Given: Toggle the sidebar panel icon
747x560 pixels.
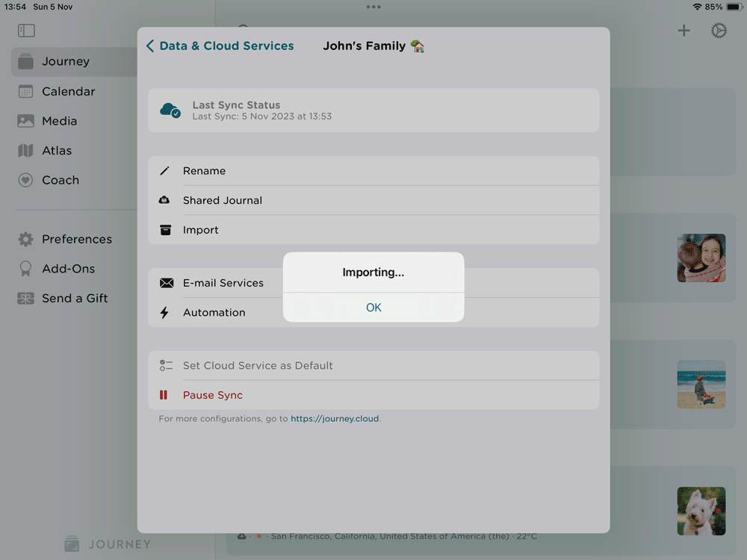Looking at the screenshot, I should point(26,31).
